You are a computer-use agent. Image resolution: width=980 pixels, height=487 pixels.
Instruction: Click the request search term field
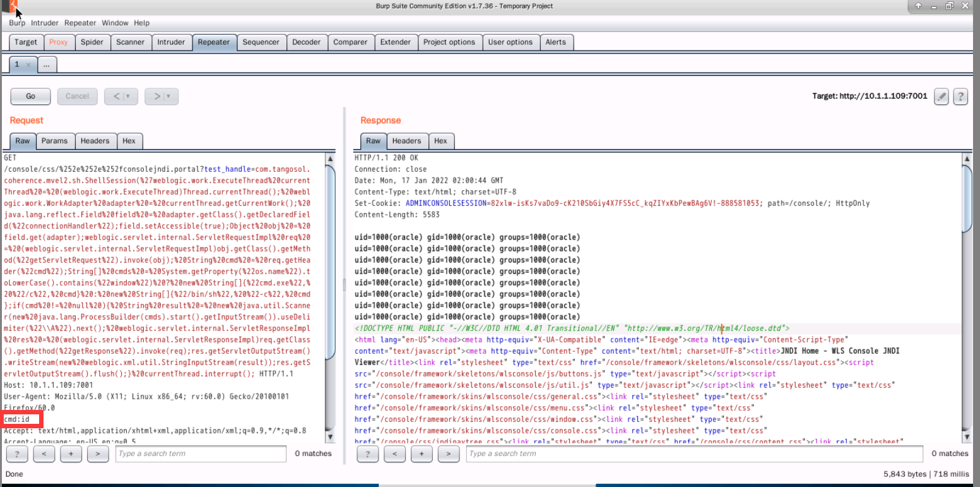(x=201, y=454)
